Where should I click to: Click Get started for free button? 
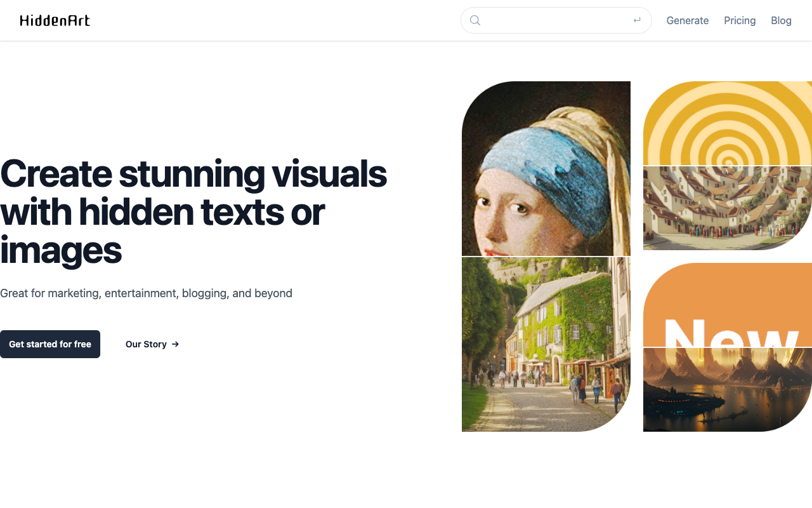click(50, 344)
